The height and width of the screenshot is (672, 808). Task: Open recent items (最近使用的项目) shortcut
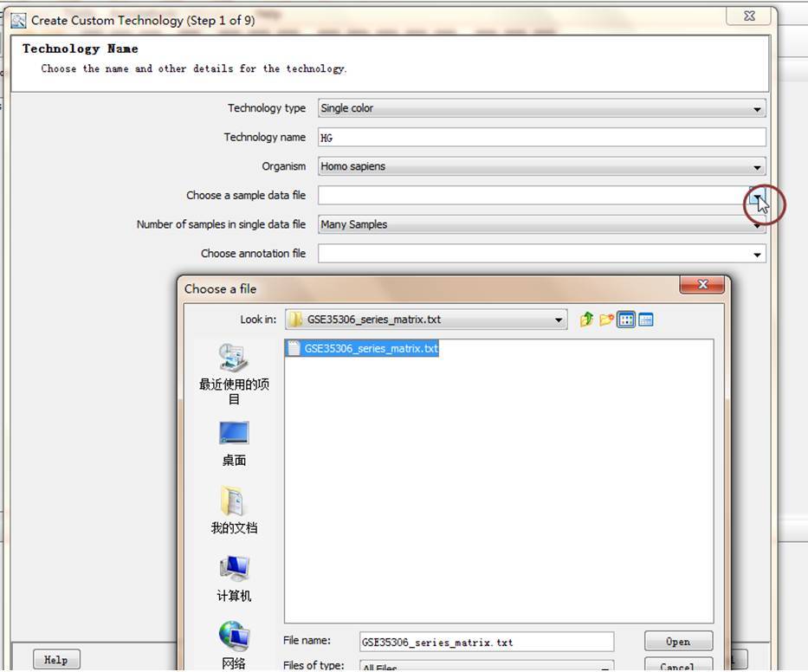[x=234, y=375]
